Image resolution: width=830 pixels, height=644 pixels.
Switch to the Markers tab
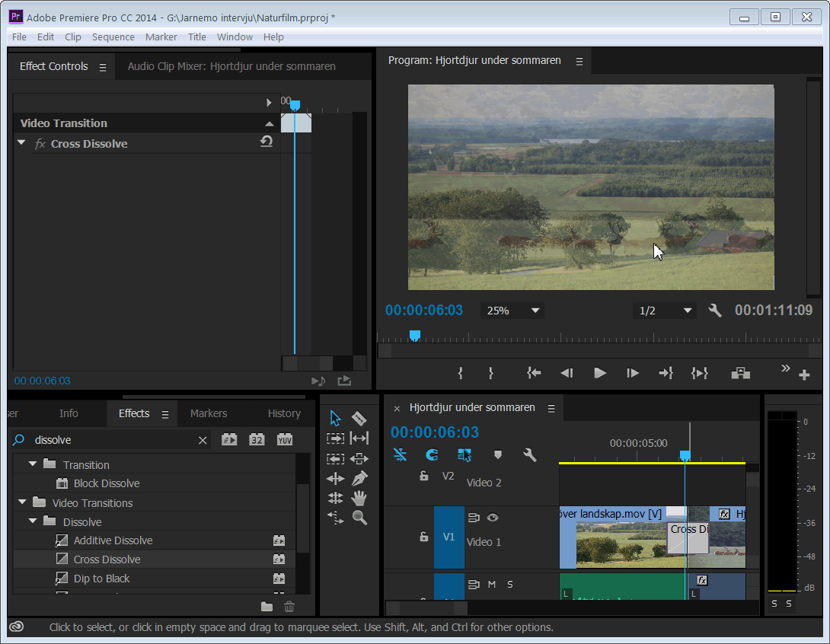click(209, 413)
